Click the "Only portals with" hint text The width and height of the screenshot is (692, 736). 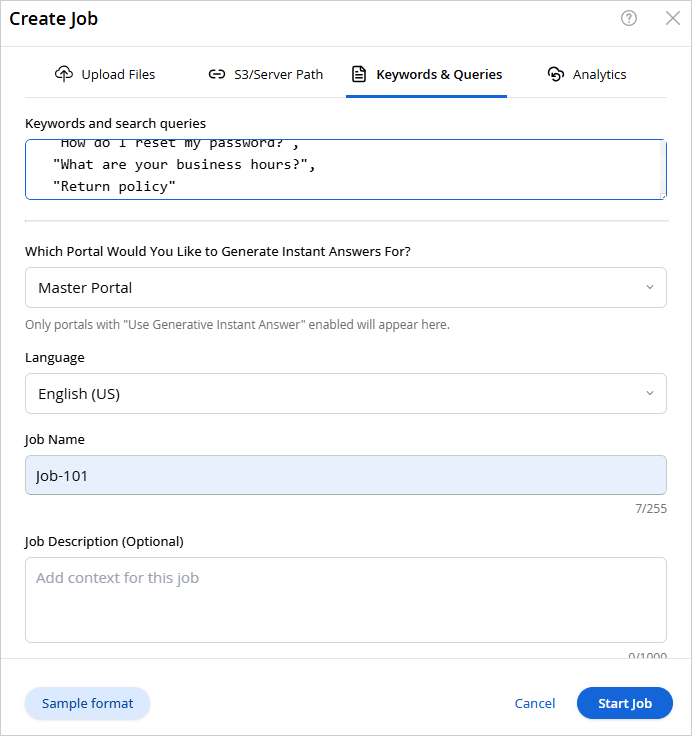pyautogui.click(x=237, y=324)
